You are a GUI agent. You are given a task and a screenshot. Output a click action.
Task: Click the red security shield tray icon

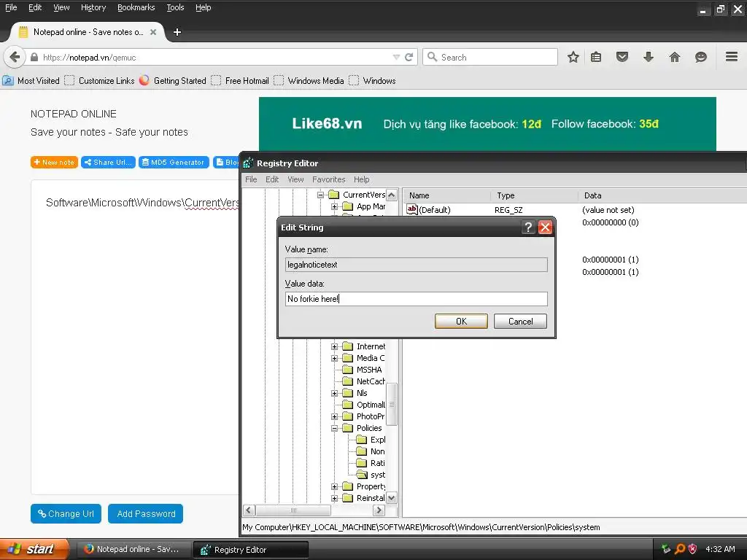(x=693, y=549)
